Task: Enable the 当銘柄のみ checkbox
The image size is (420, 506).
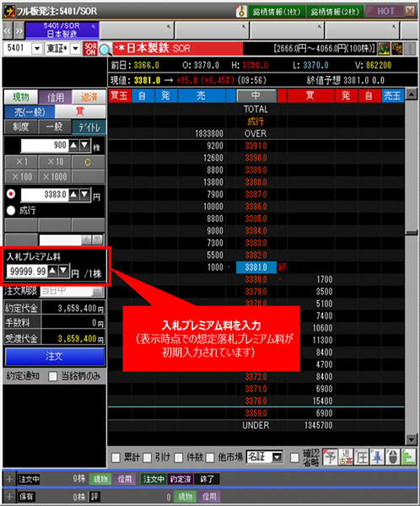Action: (52, 376)
